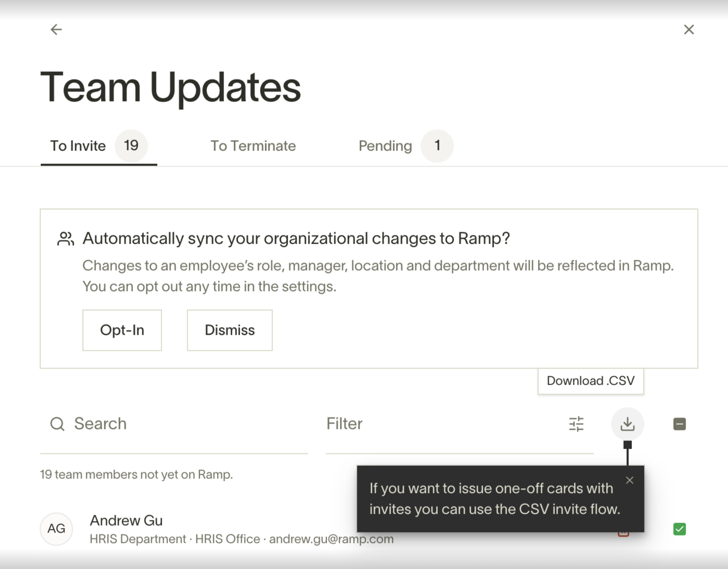This screenshot has width=728, height=569.
Task: Open the Pending tab
Action: [406, 146]
